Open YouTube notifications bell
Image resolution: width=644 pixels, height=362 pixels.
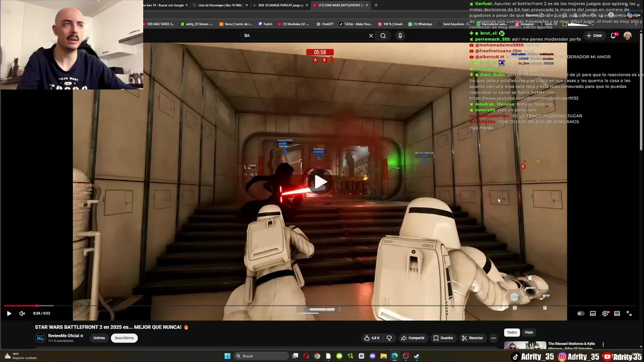pos(613,36)
